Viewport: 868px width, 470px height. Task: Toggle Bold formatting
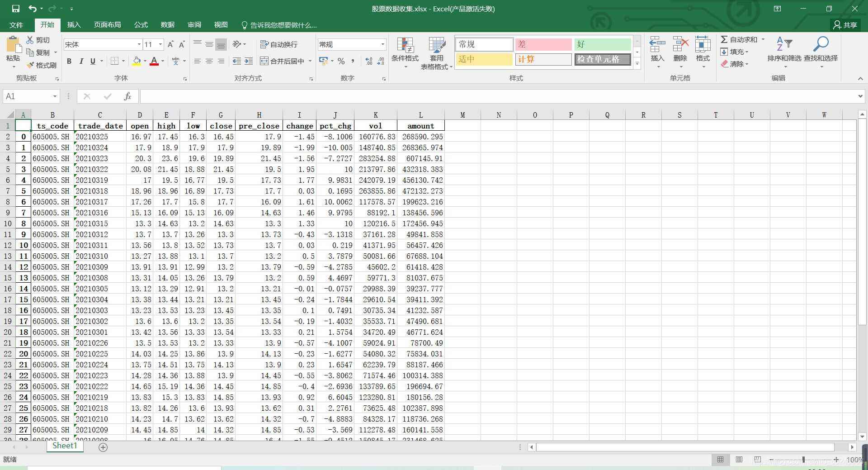(69, 61)
